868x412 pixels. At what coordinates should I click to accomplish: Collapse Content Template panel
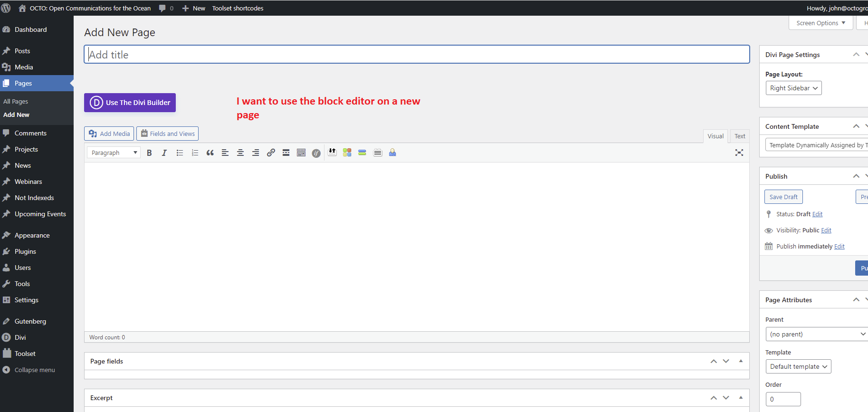pos(856,126)
